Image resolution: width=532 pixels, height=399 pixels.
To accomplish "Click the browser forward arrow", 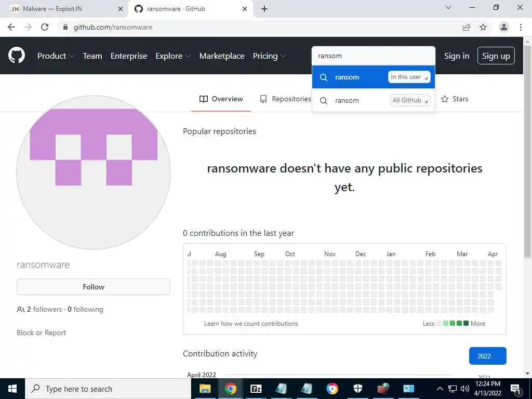I will click(x=28, y=27).
